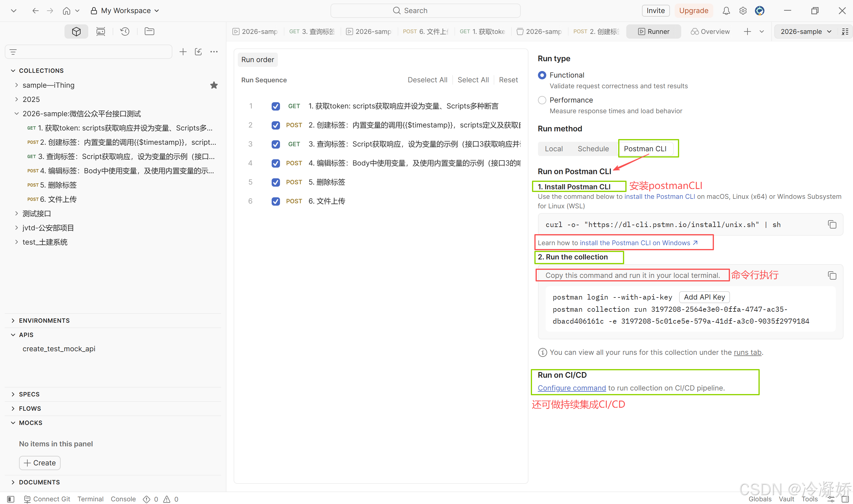Uncheck request 5 删除标签 in run sequence
The height and width of the screenshot is (504, 853).
point(276,182)
